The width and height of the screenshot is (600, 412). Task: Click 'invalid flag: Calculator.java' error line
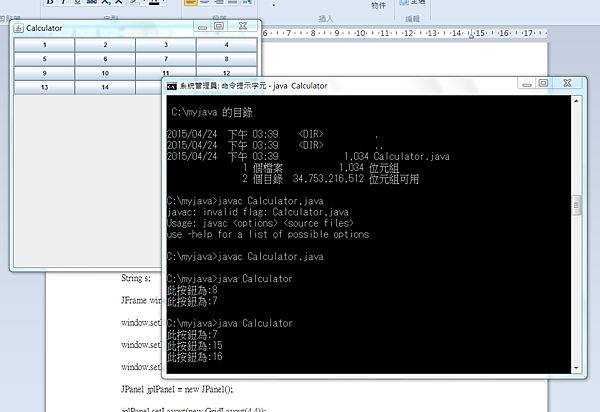tap(258, 212)
